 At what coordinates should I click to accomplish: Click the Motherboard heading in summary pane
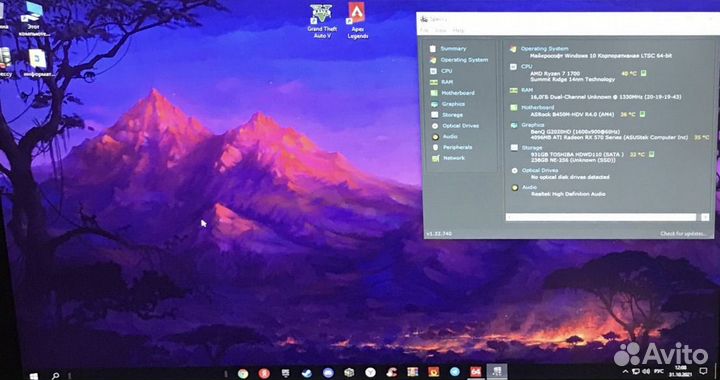click(537, 107)
